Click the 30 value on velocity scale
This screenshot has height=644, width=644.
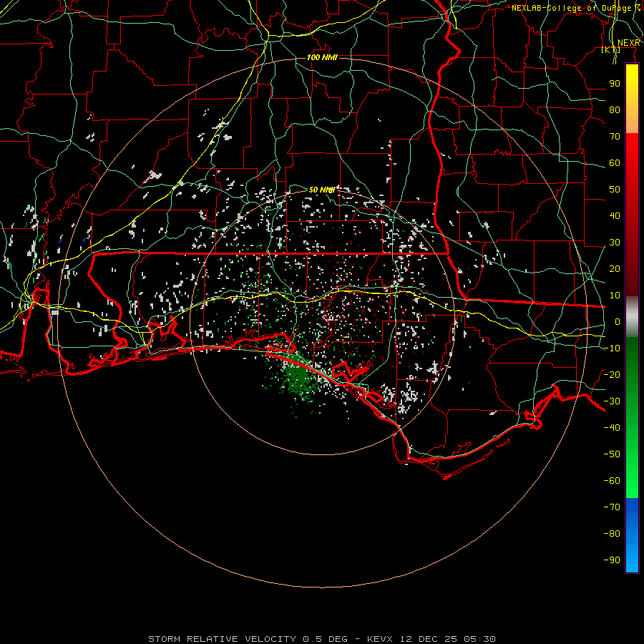(615, 243)
